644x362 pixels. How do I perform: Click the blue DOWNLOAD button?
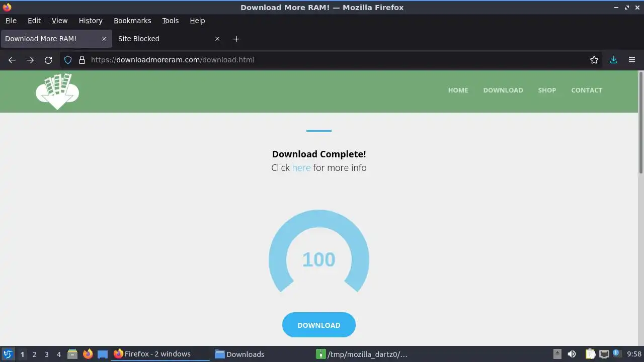tap(319, 325)
